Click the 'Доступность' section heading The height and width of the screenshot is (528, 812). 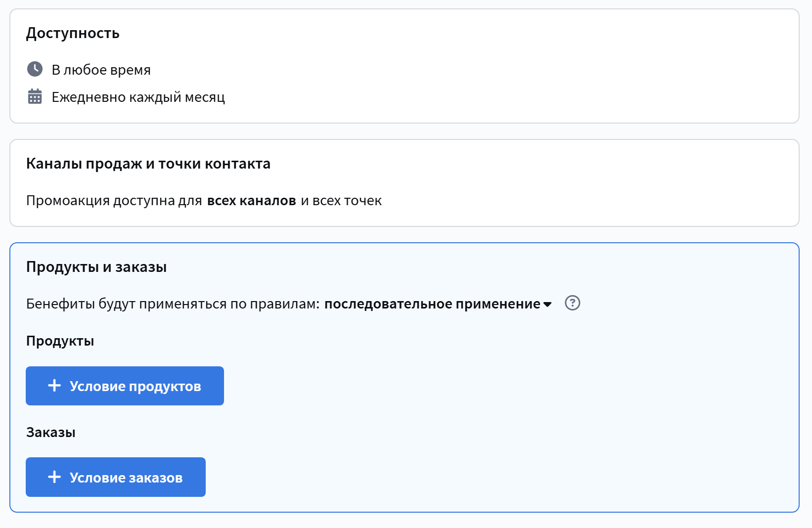click(x=73, y=33)
